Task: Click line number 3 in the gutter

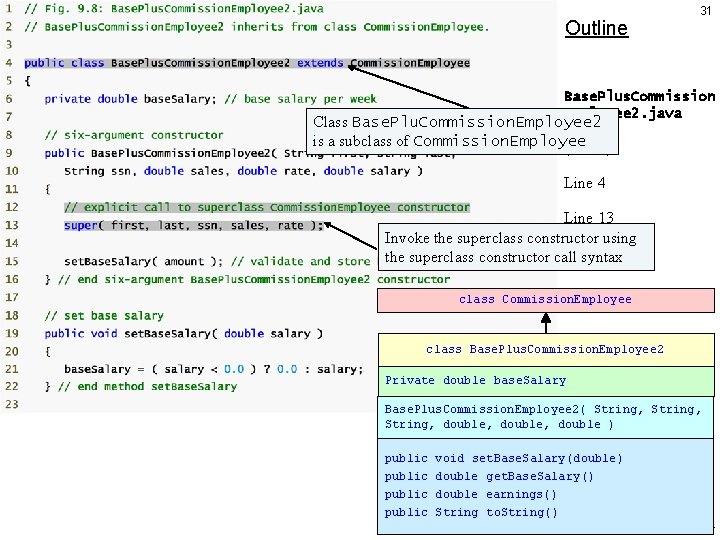Action: (9, 45)
